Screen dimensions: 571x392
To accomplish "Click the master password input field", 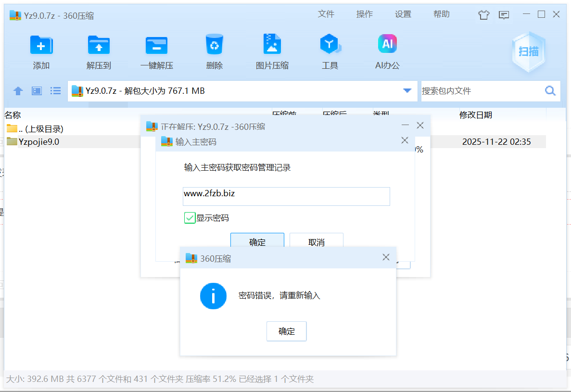I will (286, 197).
